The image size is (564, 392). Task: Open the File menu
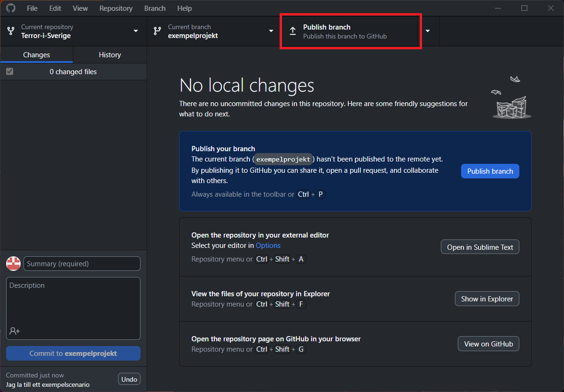tap(32, 8)
